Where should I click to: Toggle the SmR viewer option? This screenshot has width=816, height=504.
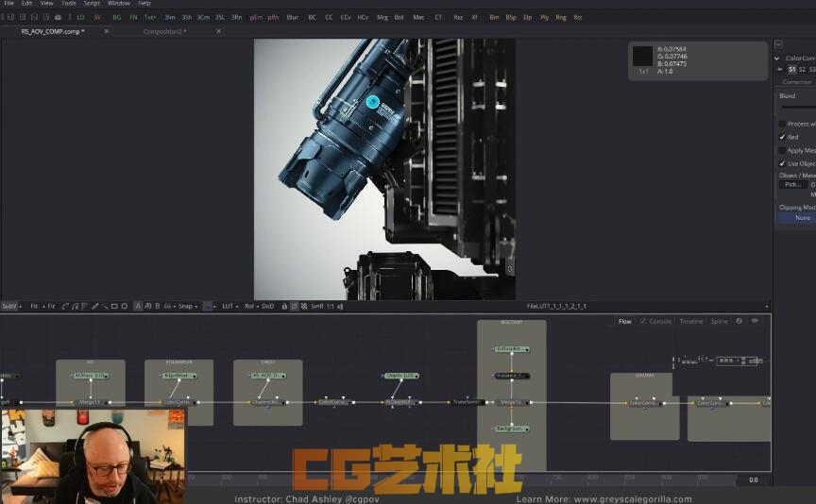317,307
